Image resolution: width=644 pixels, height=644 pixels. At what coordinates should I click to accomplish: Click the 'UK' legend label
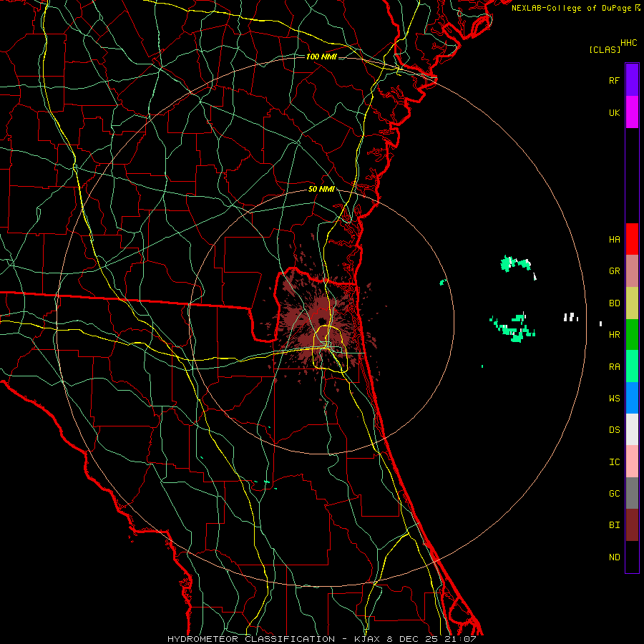(x=614, y=112)
